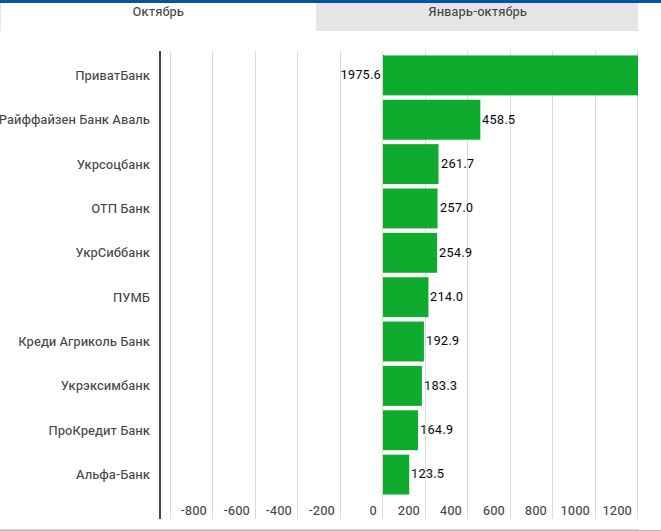Click the -800 axis tick label
Viewport: 661px width, 531px height.
pos(193,511)
